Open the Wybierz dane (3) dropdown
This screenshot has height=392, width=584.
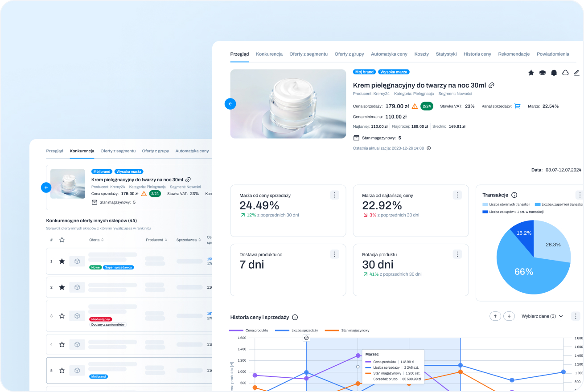click(542, 316)
